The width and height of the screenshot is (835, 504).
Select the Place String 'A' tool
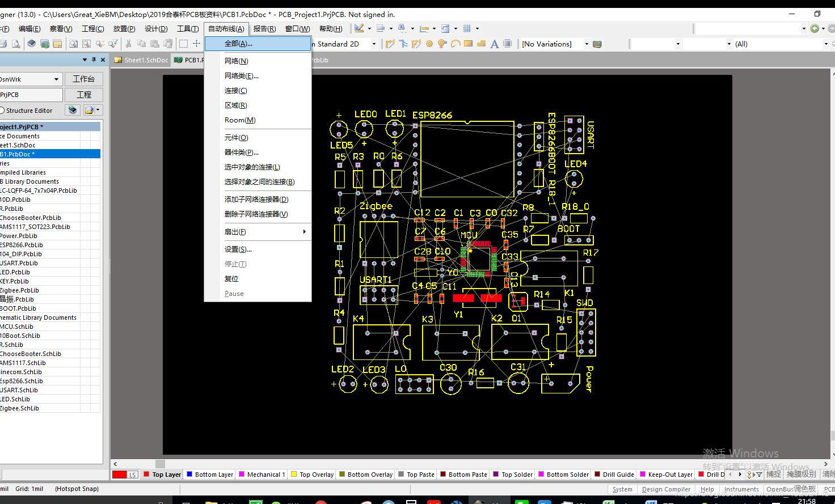(x=495, y=44)
